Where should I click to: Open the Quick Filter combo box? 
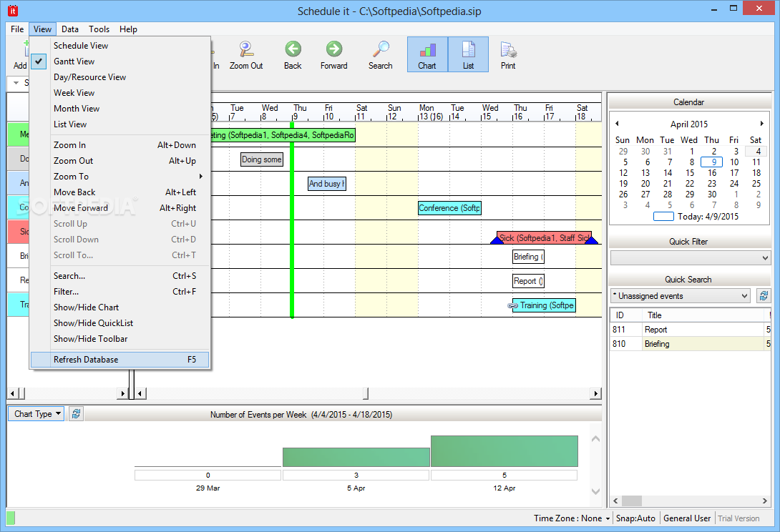tap(690, 257)
